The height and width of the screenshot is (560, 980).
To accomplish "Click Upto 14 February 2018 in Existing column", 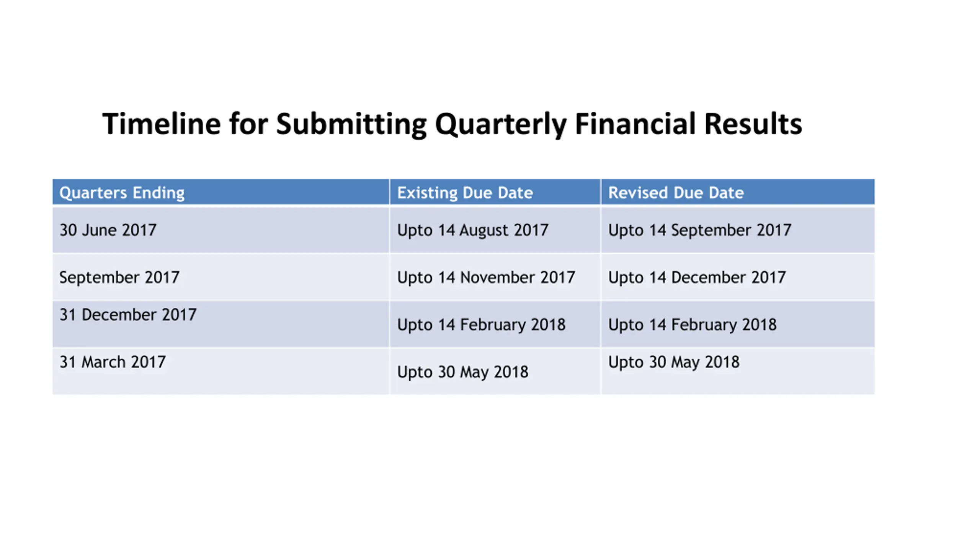I will coord(495,324).
